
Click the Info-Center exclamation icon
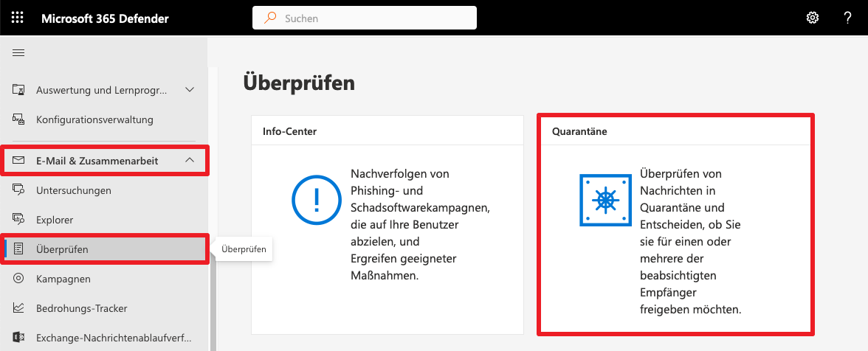(317, 200)
